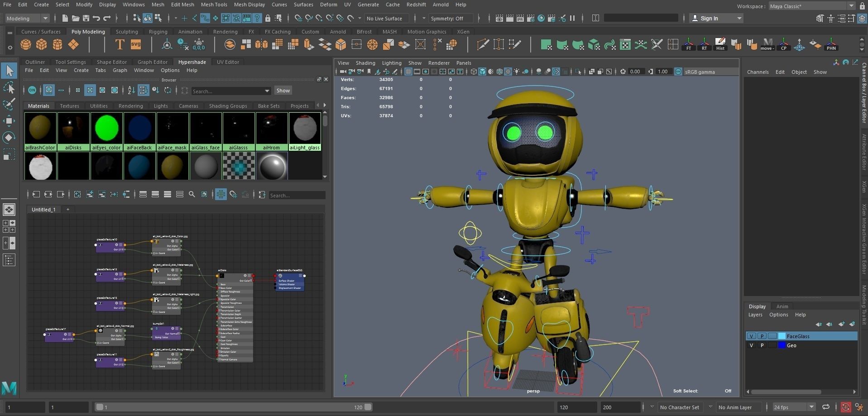The width and height of the screenshot is (868, 416).
Task: Click the PHN shelf icon
Action: pyautogui.click(x=831, y=44)
